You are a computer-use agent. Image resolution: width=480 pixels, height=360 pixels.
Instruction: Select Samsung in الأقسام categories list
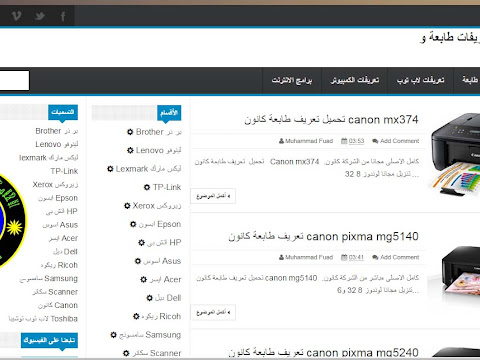(150, 335)
